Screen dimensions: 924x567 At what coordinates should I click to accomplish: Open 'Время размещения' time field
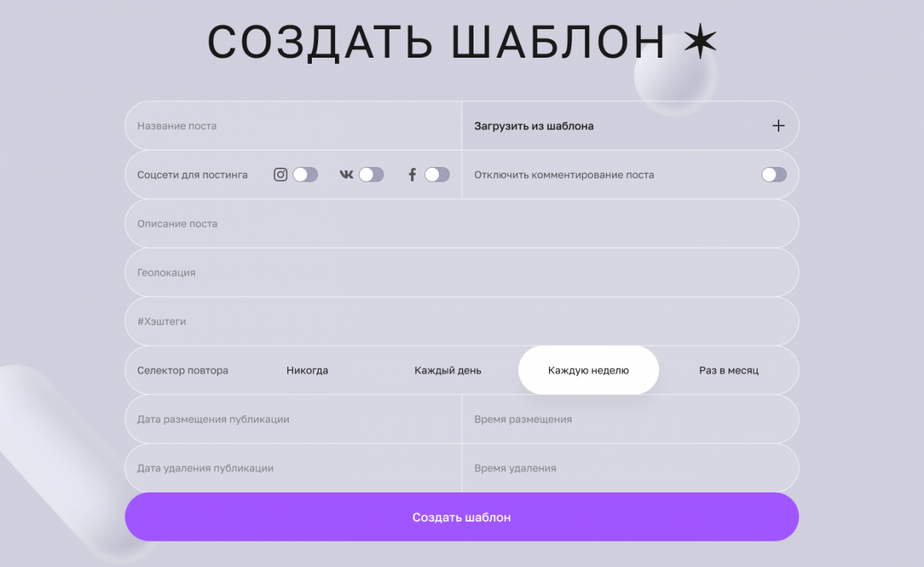(x=630, y=419)
